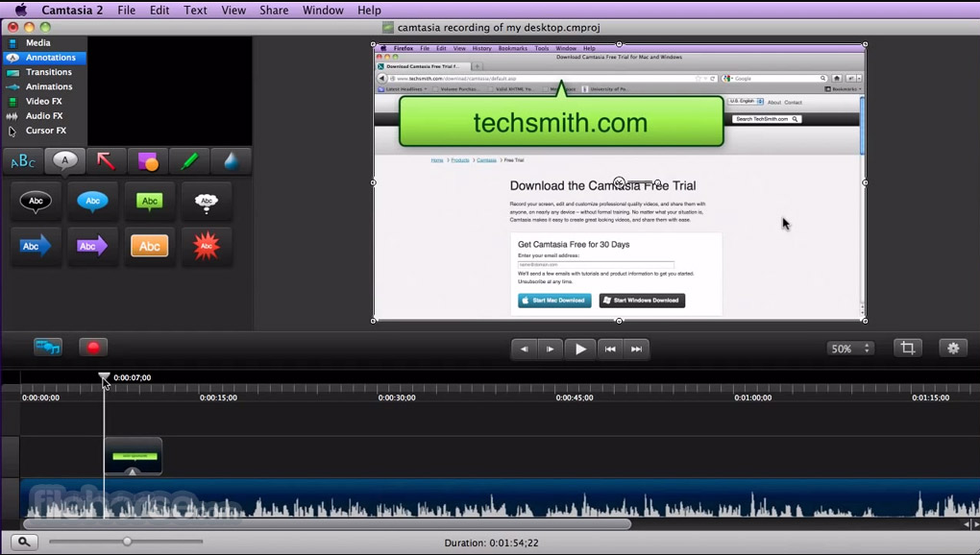Select the blur droplet annotation category

pos(232,161)
